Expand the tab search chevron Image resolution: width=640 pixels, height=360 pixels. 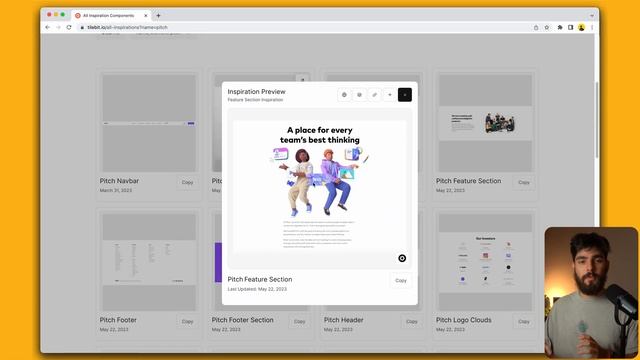[592, 16]
